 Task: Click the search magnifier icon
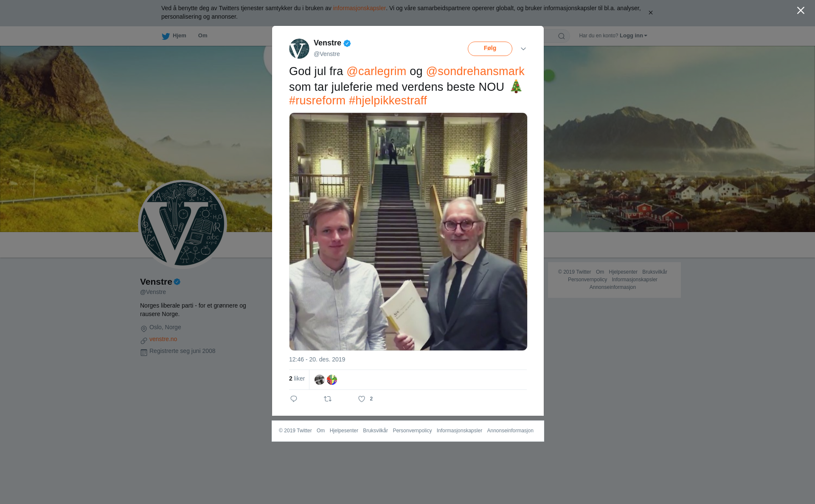tap(562, 36)
